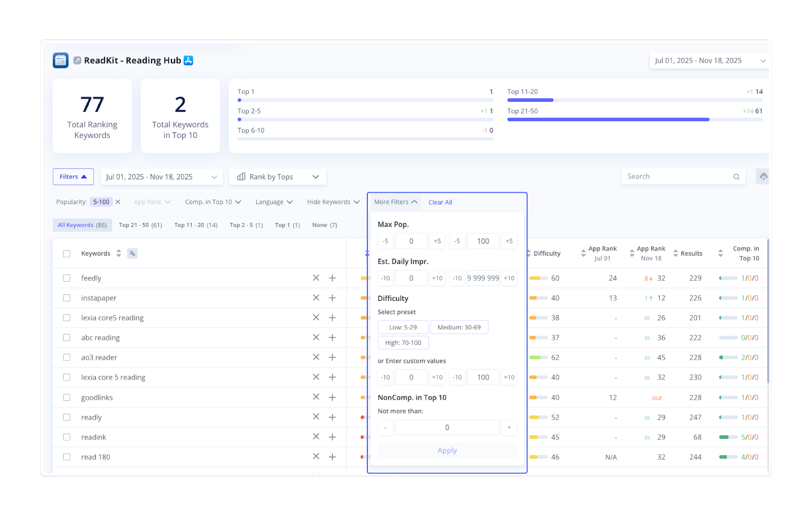Increase NonComp. in Top 10 with plus
812x517 pixels.
pyautogui.click(x=509, y=427)
